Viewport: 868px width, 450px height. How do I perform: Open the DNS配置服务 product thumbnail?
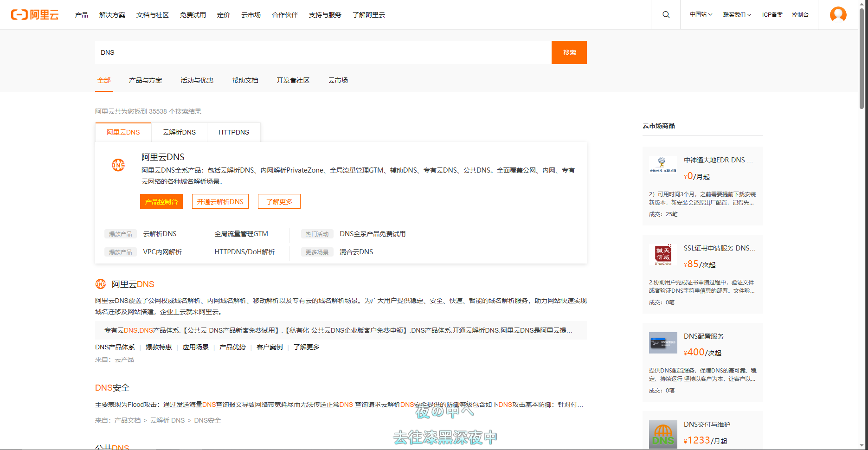pyautogui.click(x=663, y=343)
